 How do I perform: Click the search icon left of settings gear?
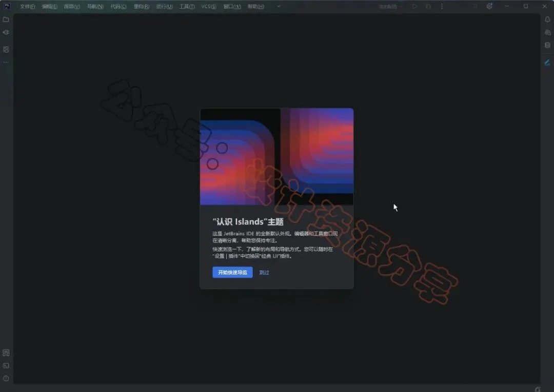(476, 6)
